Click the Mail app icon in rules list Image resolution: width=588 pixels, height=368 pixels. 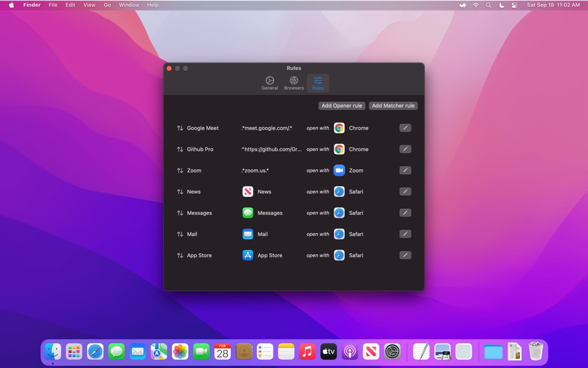[x=248, y=234]
